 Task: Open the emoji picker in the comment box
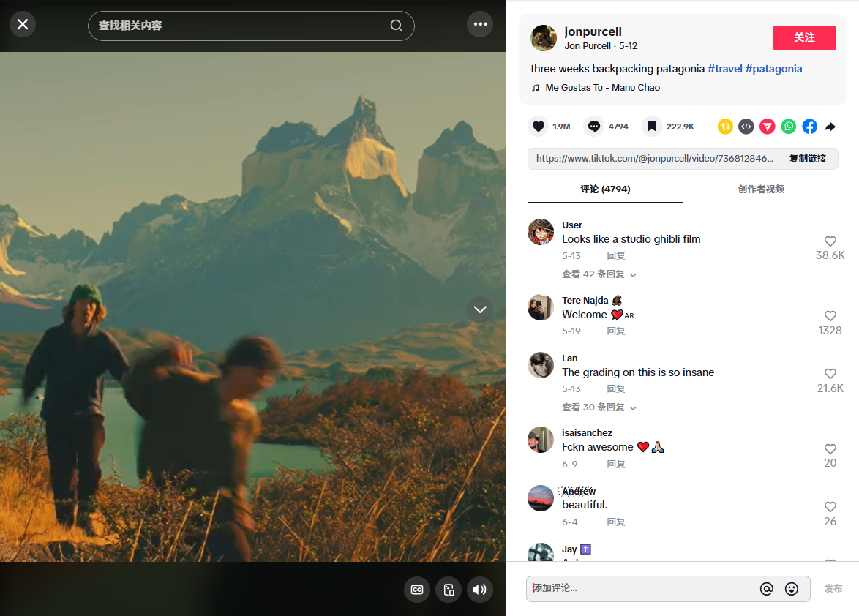(x=791, y=589)
